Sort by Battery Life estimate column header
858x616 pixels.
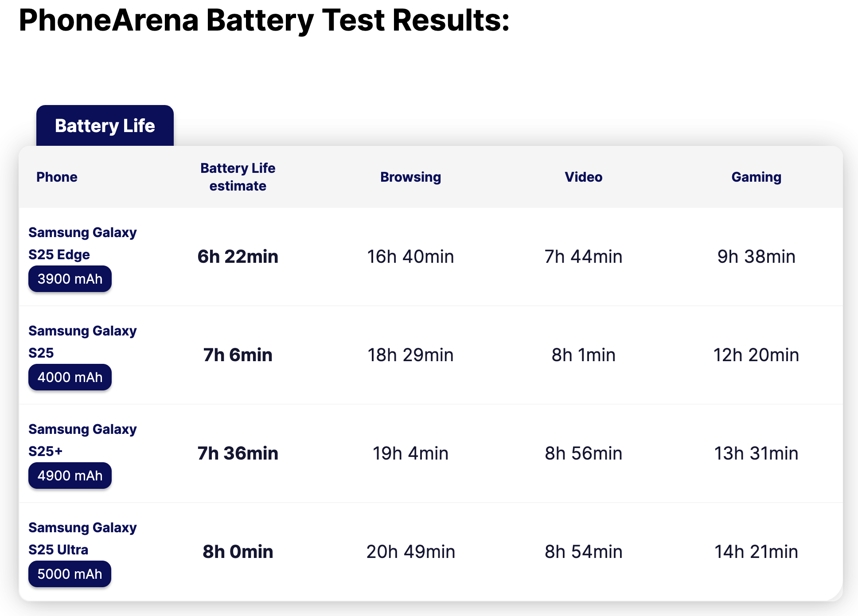click(238, 177)
